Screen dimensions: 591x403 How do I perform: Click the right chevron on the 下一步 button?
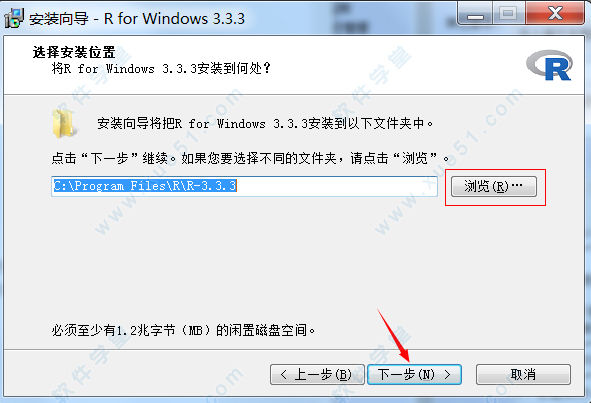tap(447, 374)
